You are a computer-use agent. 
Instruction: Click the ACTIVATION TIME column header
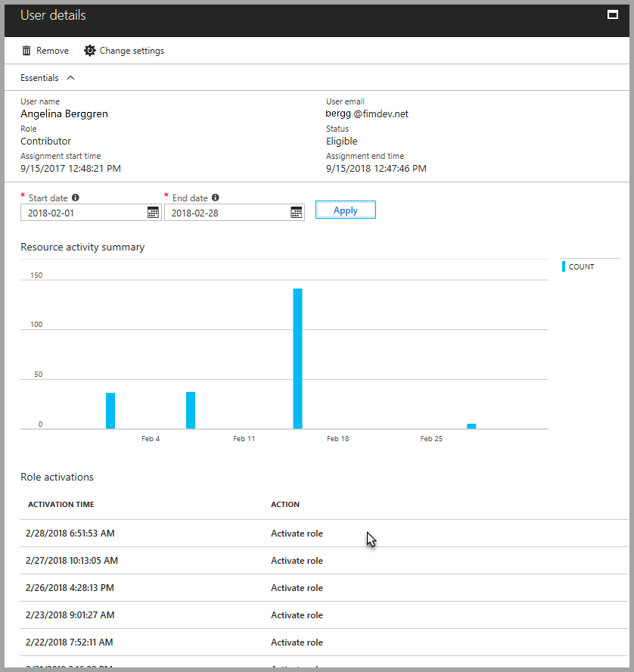coord(61,505)
